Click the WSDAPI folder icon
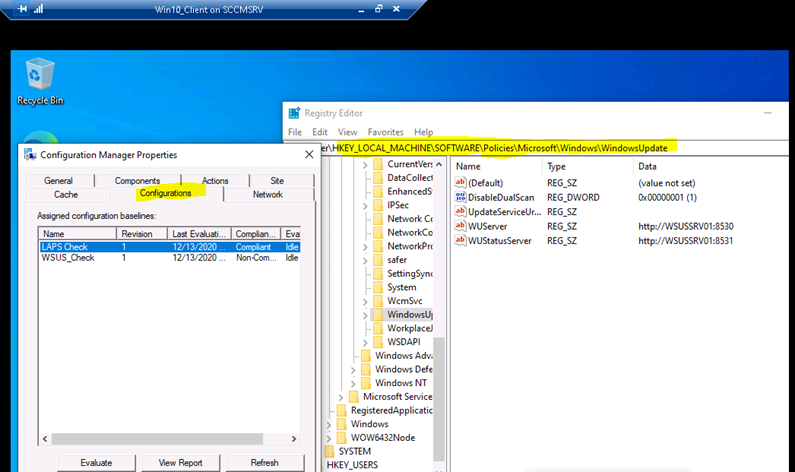The height and width of the screenshot is (472, 795). 378,342
